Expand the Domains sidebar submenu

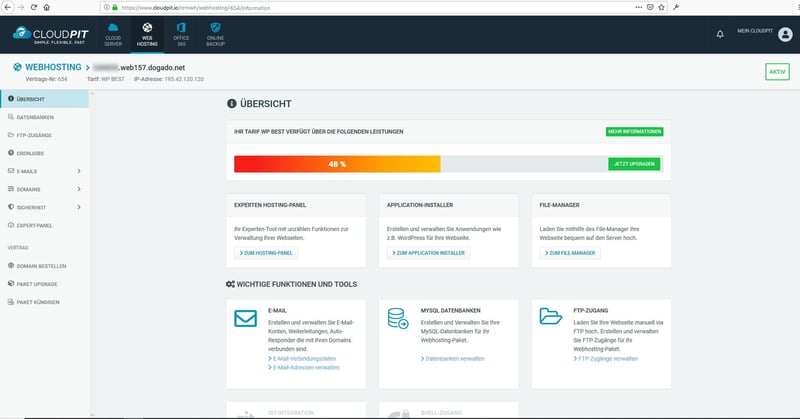(79, 189)
